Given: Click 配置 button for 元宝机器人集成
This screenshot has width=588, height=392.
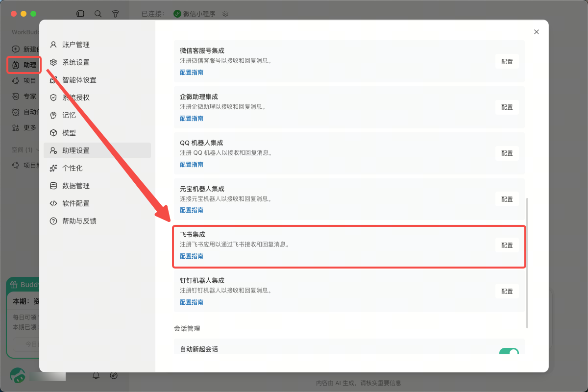Looking at the screenshot, I should (507, 199).
